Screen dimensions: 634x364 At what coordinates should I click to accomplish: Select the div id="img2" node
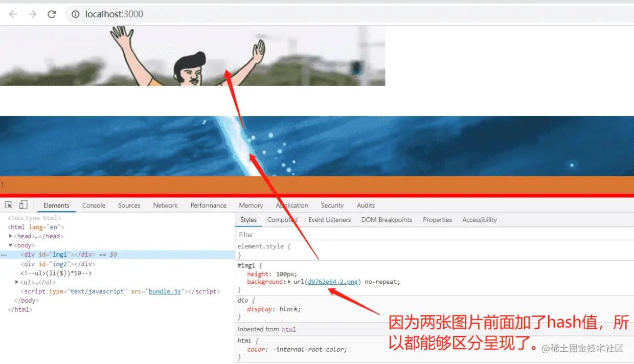click(58, 264)
